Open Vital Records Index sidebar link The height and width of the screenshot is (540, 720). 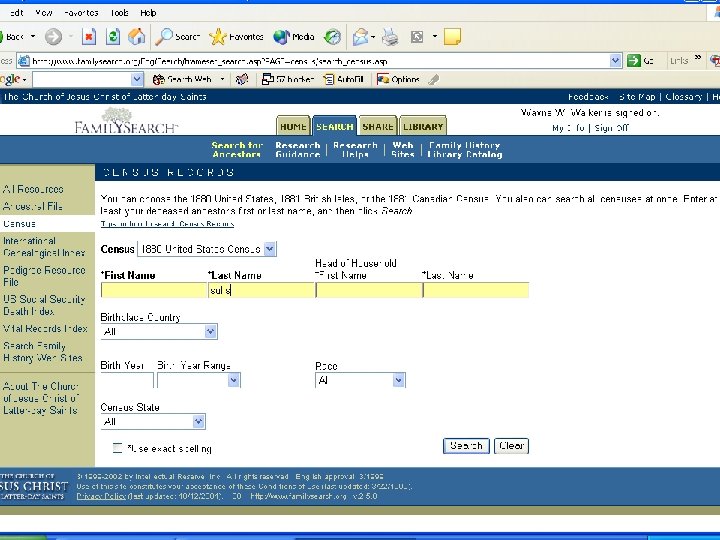click(45, 329)
